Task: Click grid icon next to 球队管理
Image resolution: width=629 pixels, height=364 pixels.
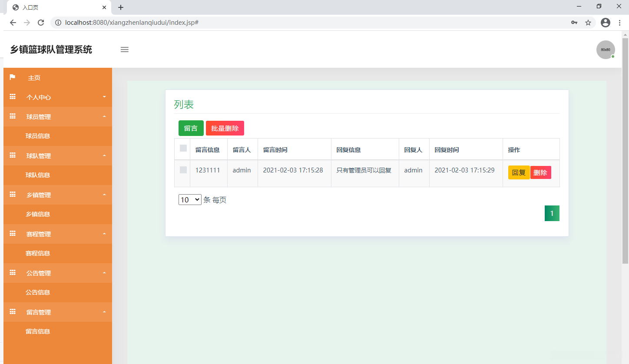Action: click(13, 156)
